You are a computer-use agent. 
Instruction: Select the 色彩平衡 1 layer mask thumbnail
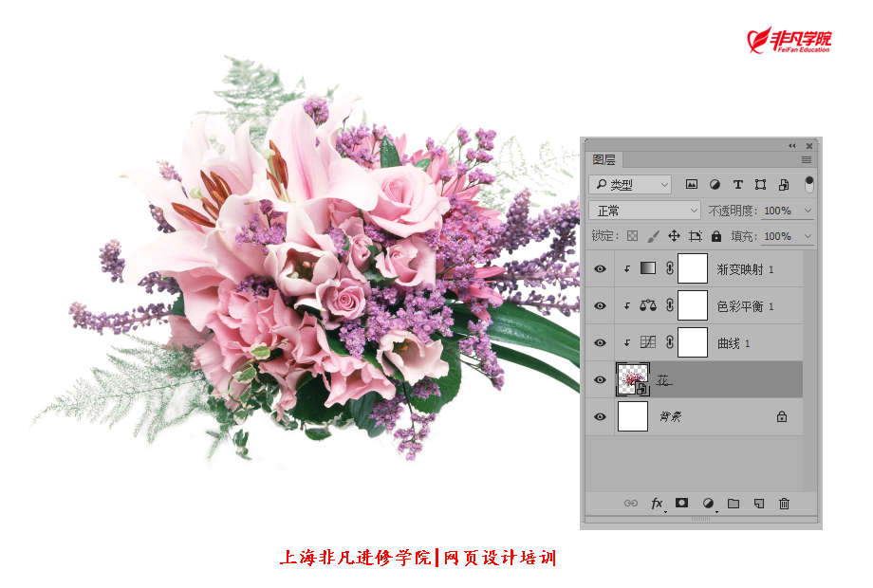693,305
